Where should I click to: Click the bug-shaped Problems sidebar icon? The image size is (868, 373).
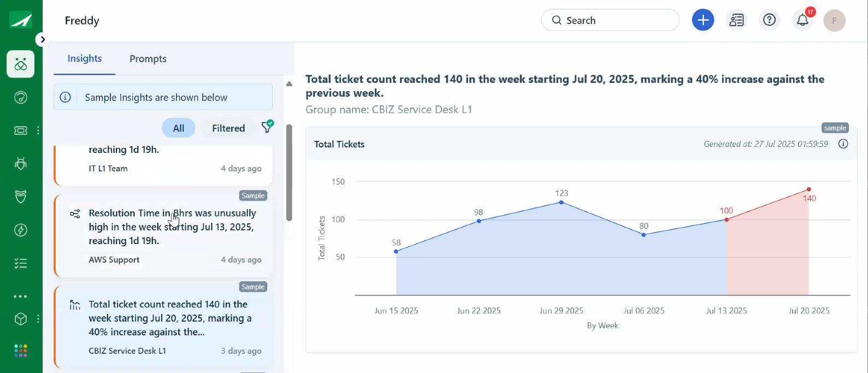[21, 164]
